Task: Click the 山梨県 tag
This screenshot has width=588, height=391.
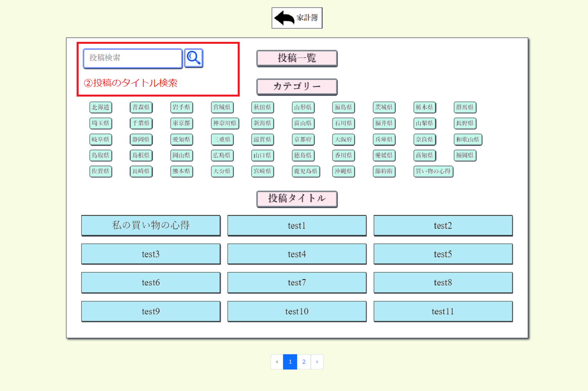Action: coord(425,124)
